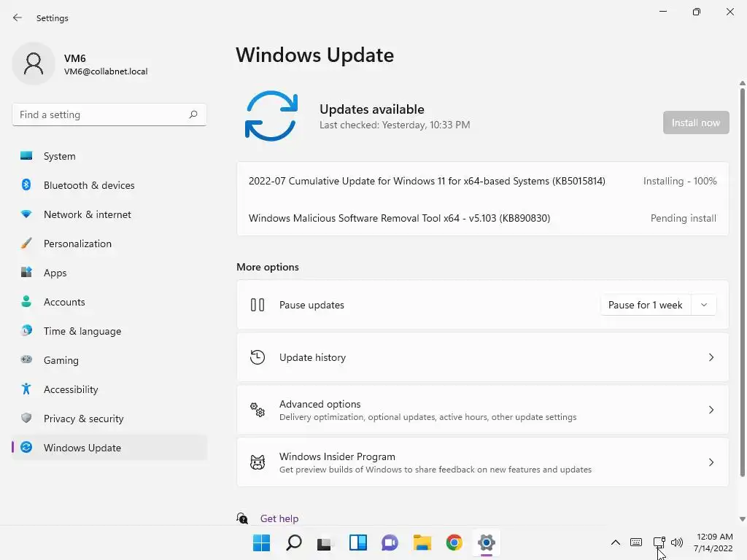Launch Google Chrome from taskbar
This screenshot has width=747, height=560.
[454, 542]
